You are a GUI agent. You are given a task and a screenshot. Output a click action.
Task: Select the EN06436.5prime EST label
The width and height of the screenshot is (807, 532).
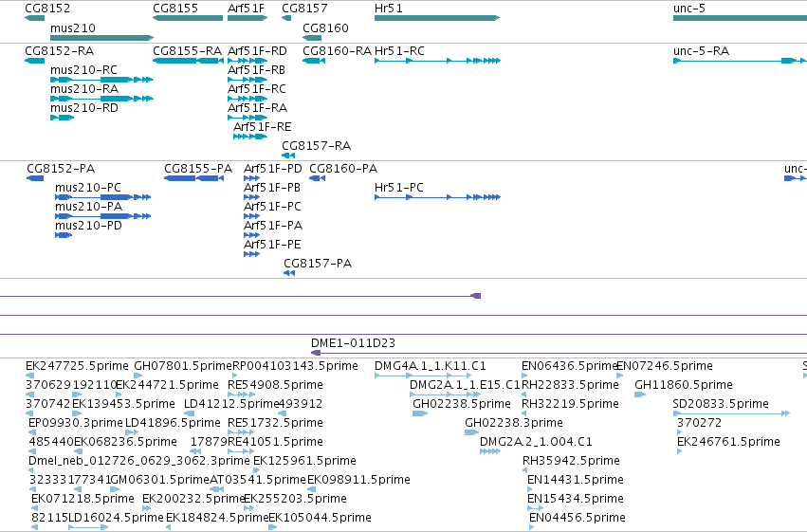[569, 366]
